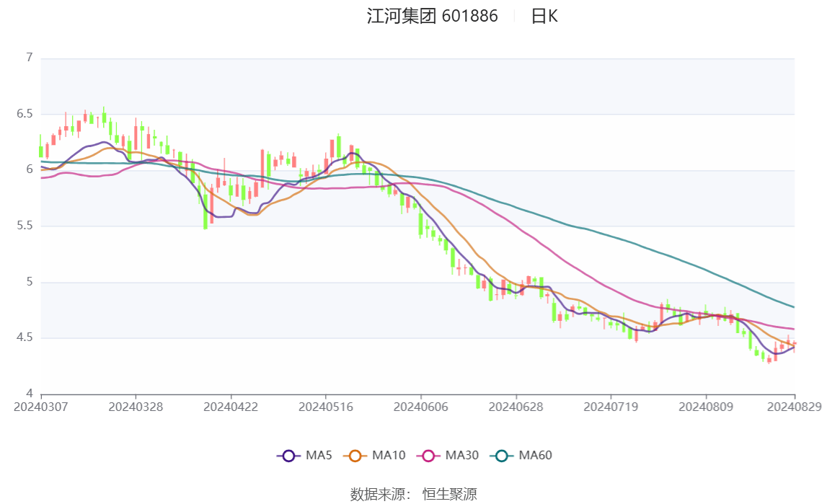Click the 20240307 date on the x-axis
This screenshot has width=827, height=504.
coord(41,407)
